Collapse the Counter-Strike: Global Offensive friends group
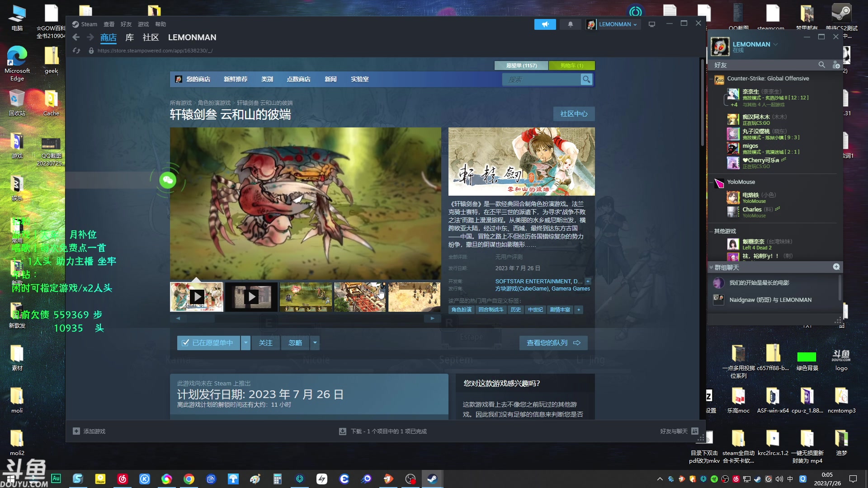This screenshot has height=488, width=868. coord(711,79)
